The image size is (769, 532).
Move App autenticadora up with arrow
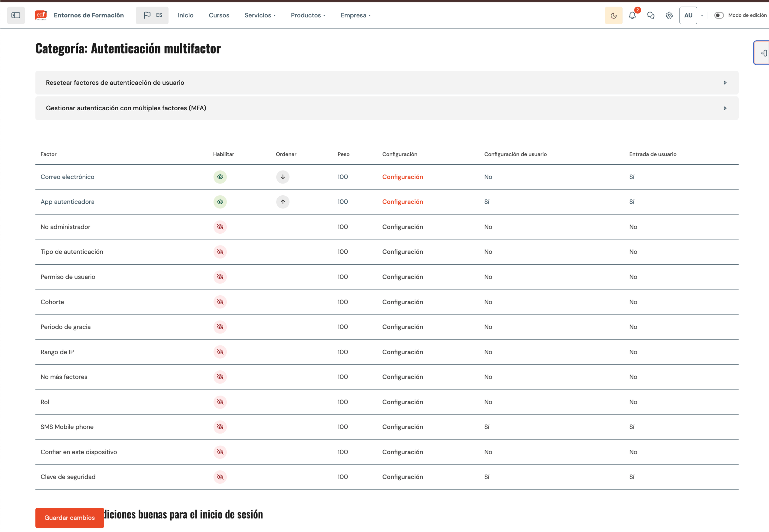point(283,202)
